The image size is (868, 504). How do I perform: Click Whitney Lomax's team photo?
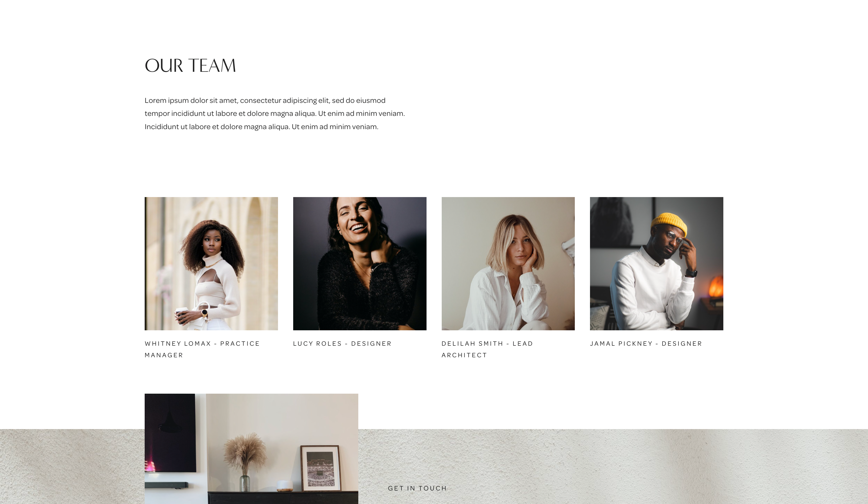211,264
